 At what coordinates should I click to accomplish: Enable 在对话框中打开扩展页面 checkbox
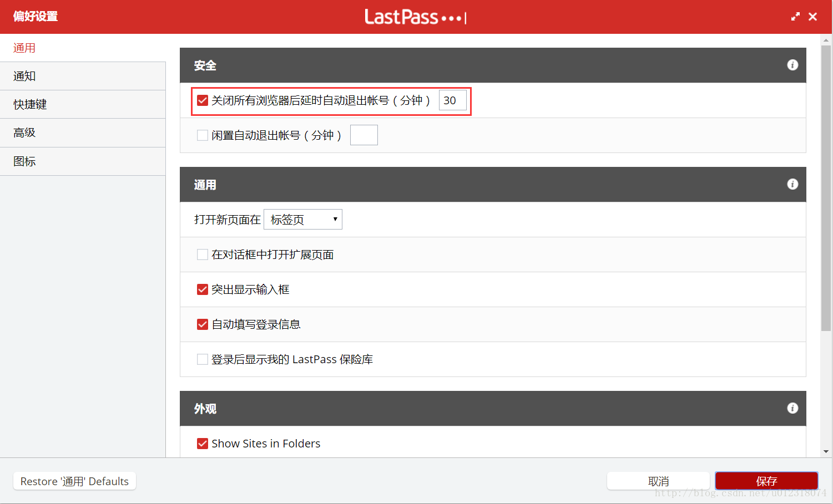pos(203,254)
